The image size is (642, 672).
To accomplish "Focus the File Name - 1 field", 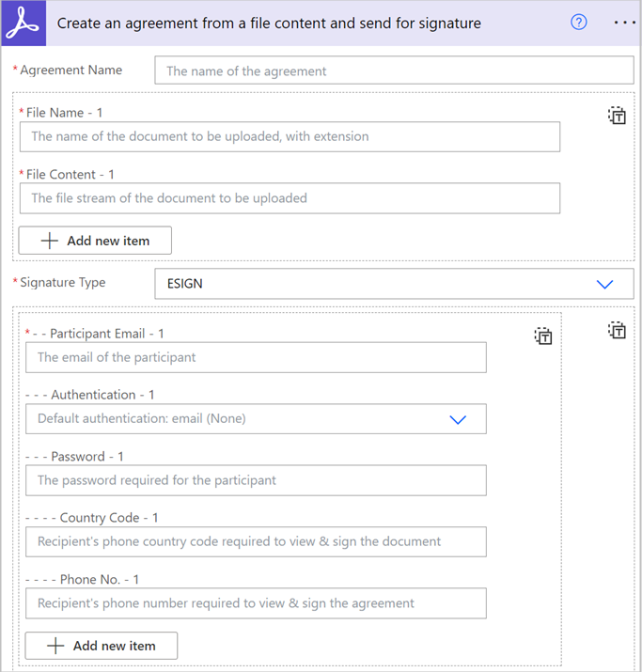I will pos(290,136).
